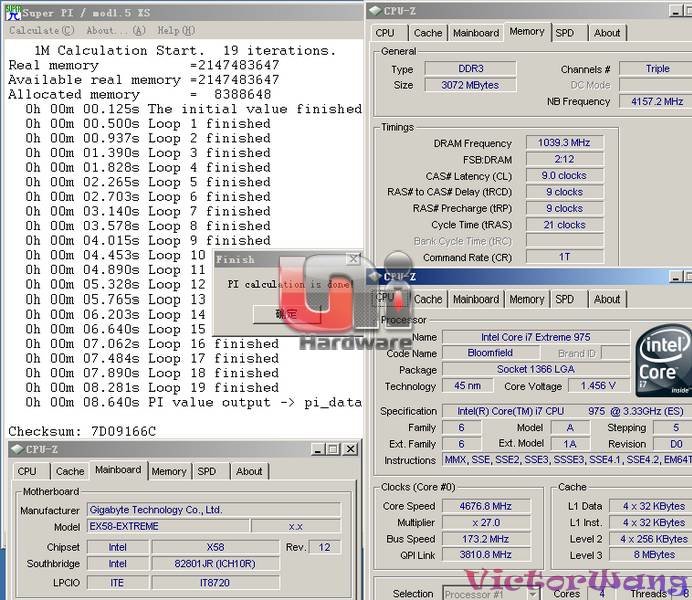The width and height of the screenshot is (692, 600).
Task: Close the Finish dialog with X button
Action: [353, 259]
